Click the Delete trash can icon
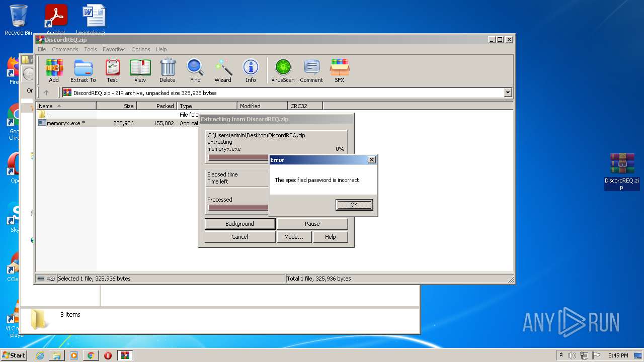Image resolution: width=644 pixels, height=362 pixels. click(x=168, y=71)
